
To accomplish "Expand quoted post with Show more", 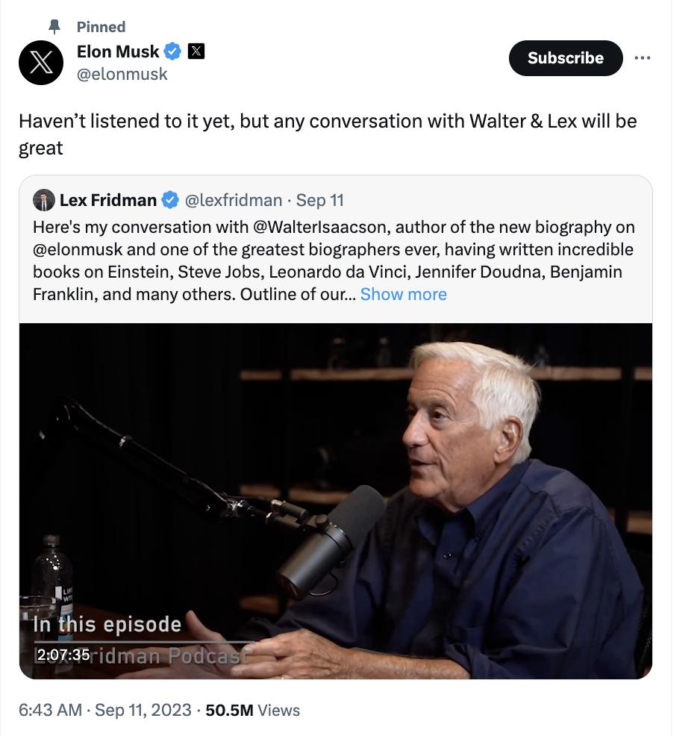I will click(403, 294).
